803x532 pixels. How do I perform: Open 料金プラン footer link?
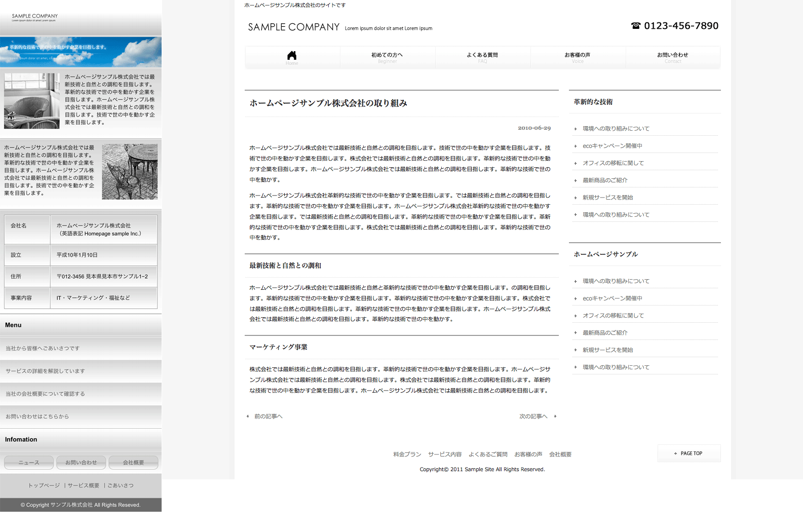(x=407, y=454)
